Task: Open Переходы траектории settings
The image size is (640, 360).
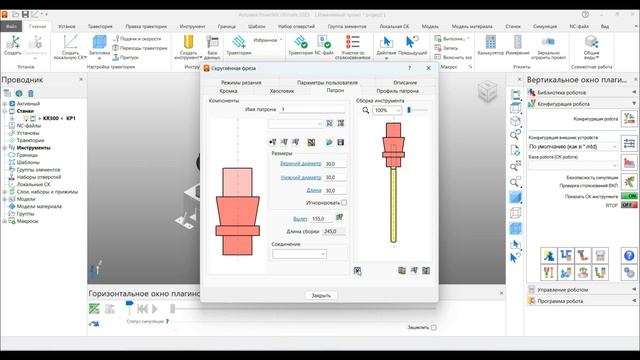Action: [140, 48]
